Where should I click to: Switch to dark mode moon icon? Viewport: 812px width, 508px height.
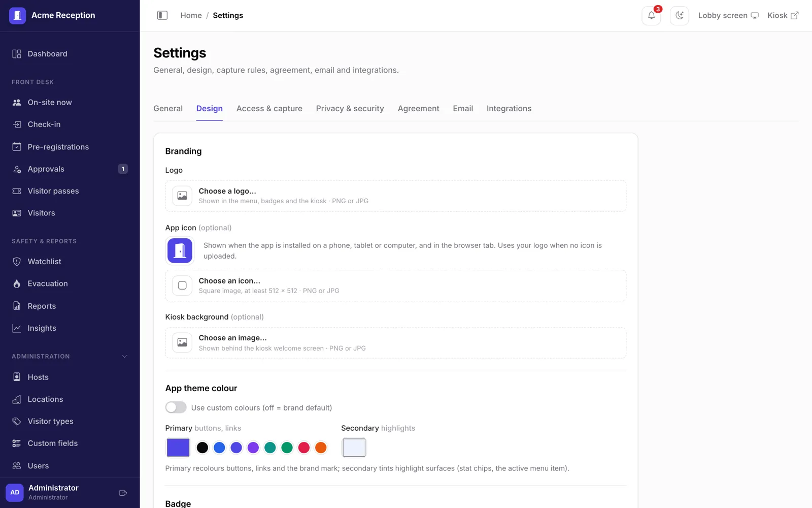point(680,15)
